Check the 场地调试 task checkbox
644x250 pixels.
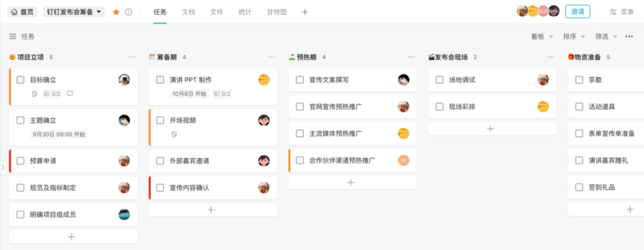point(439,80)
